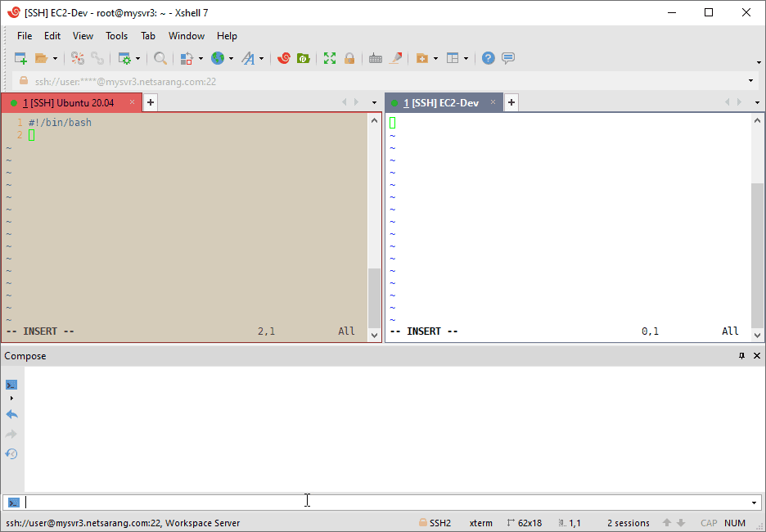766x532 pixels.
Task: Expand the Open Session dropdown arrow
Action: [55, 59]
